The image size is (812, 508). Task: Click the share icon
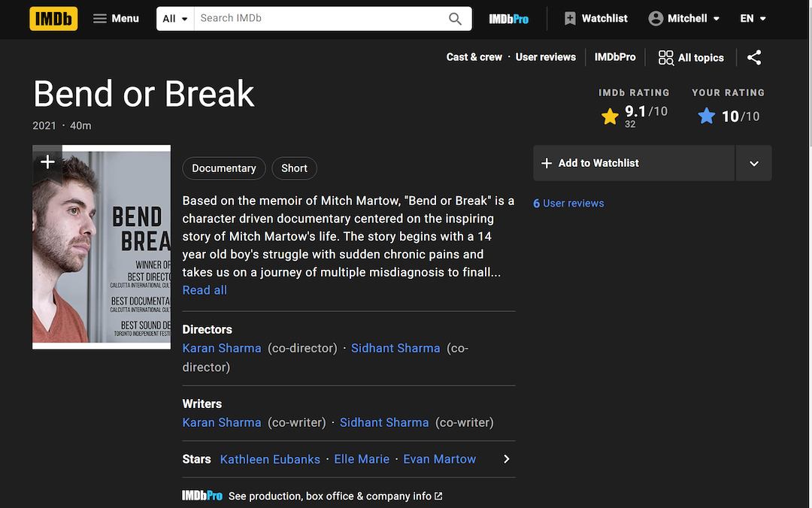click(x=754, y=57)
